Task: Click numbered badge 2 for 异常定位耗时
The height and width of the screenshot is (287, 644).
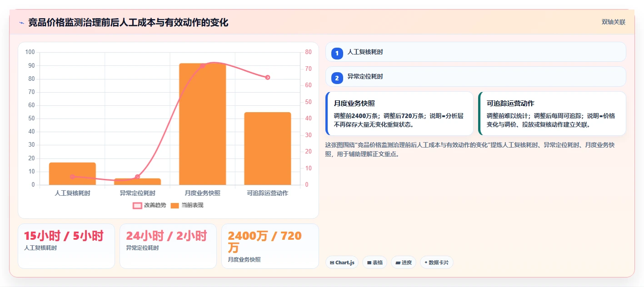Action: pyautogui.click(x=337, y=78)
